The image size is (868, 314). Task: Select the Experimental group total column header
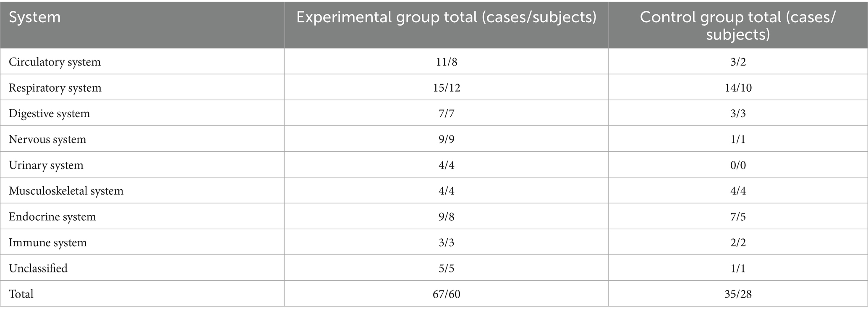pyautogui.click(x=446, y=18)
